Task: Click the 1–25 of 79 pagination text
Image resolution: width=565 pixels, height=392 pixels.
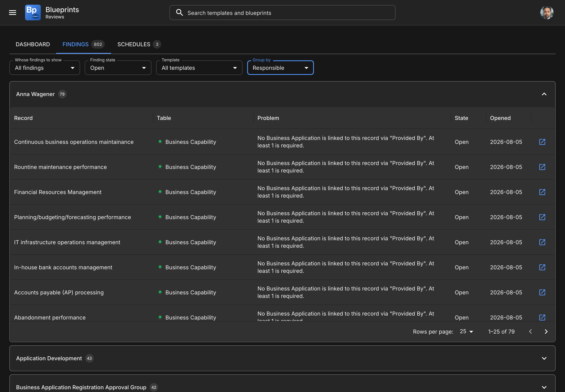Action: point(501,332)
